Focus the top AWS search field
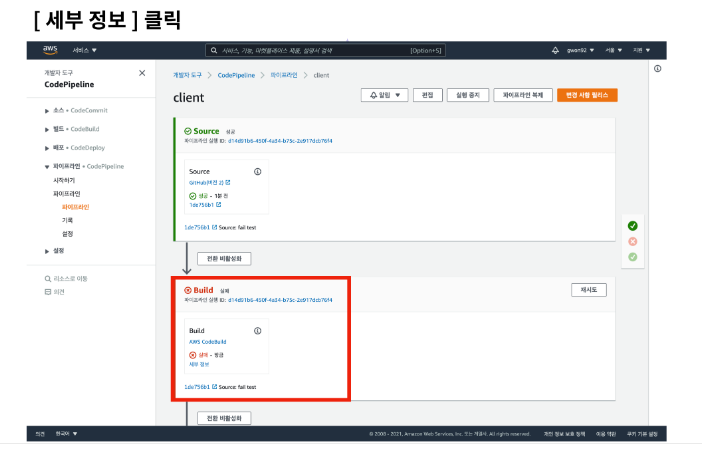This screenshot has width=702, height=453. point(325,51)
